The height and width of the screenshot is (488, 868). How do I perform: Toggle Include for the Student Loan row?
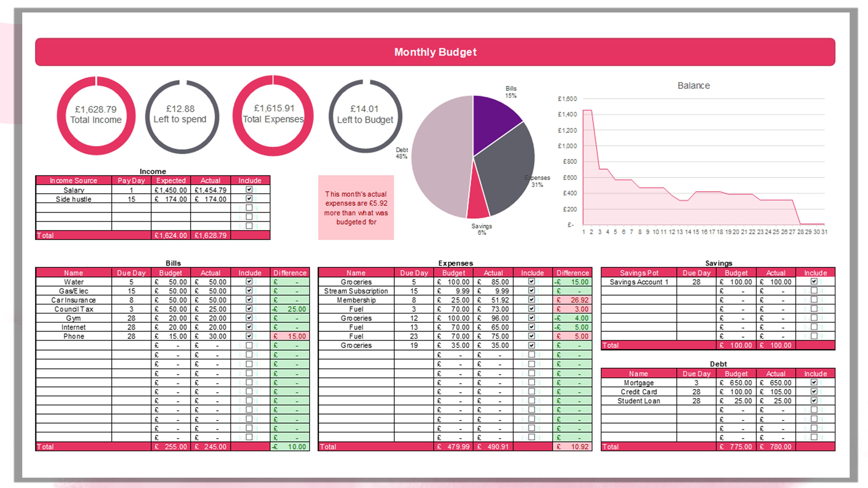point(815,401)
